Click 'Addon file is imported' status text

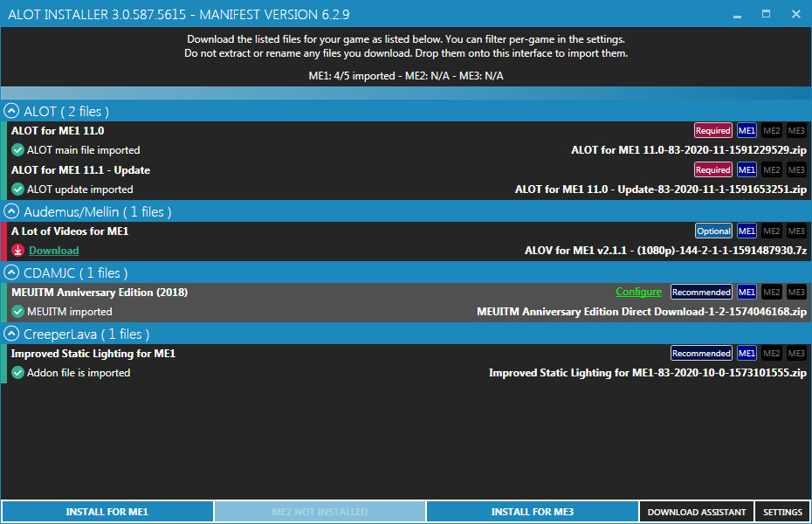(x=79, y=373)
